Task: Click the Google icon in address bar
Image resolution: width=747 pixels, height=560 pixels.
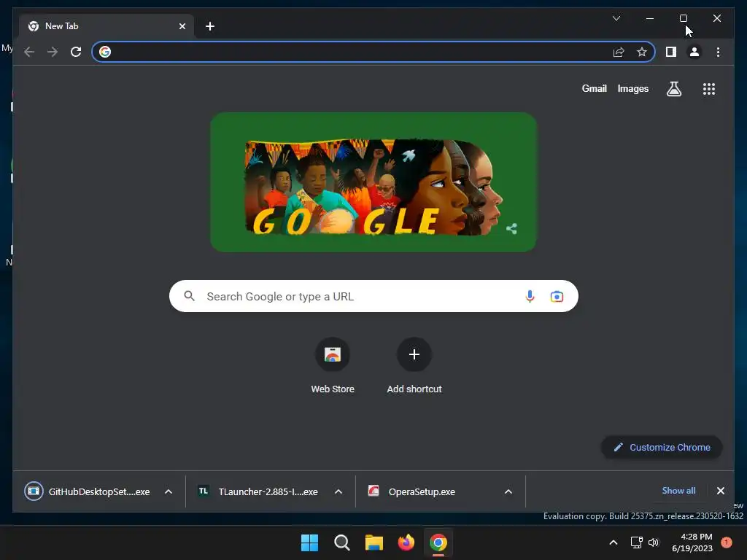Action: [x=105, y=52]
